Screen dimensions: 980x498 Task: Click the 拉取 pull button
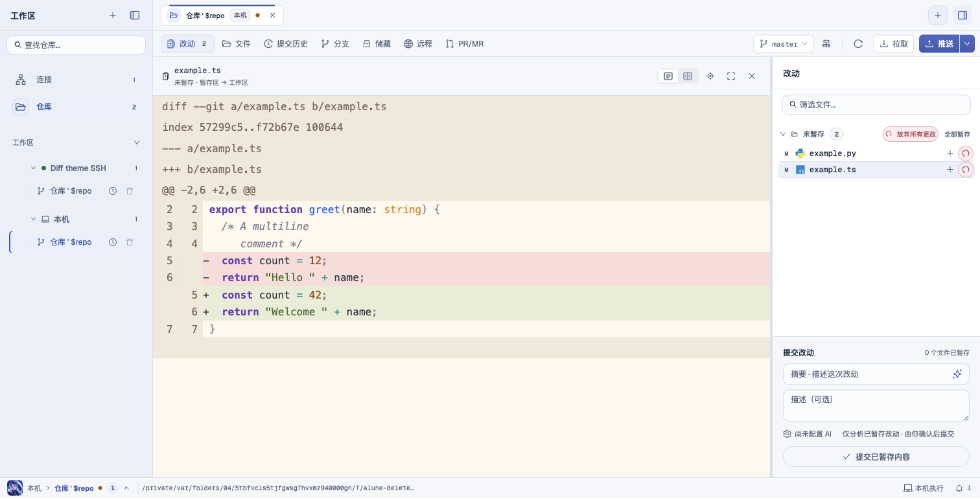tap(894, 44)
